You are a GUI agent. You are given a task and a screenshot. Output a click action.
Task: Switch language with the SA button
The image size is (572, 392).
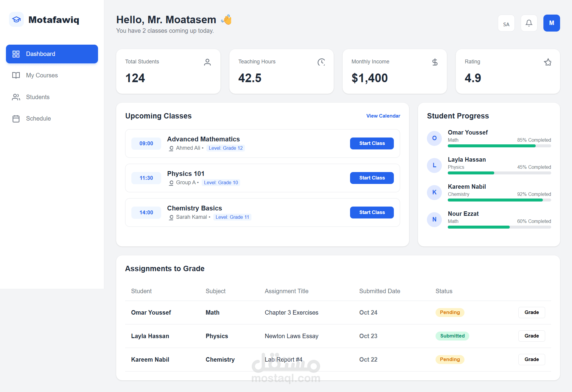pyautogui.click(x=506, y=23)
